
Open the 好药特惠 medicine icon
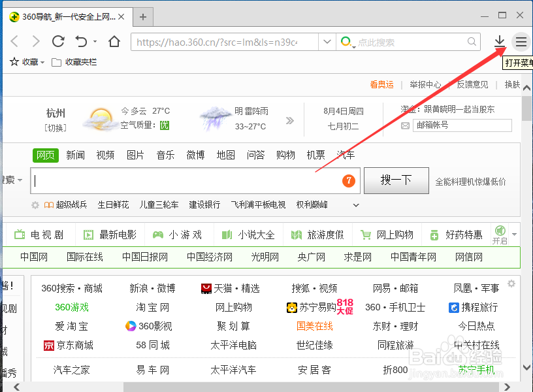click(x=434, y=235)
